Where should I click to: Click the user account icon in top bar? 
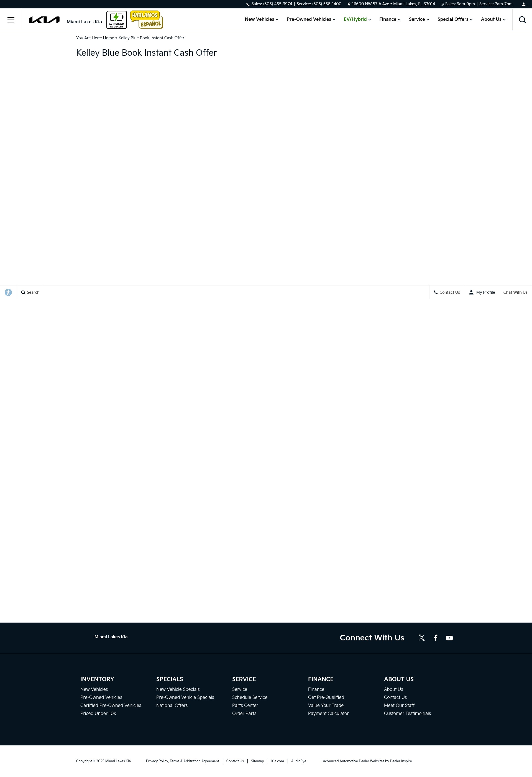[x=523, y=4]
